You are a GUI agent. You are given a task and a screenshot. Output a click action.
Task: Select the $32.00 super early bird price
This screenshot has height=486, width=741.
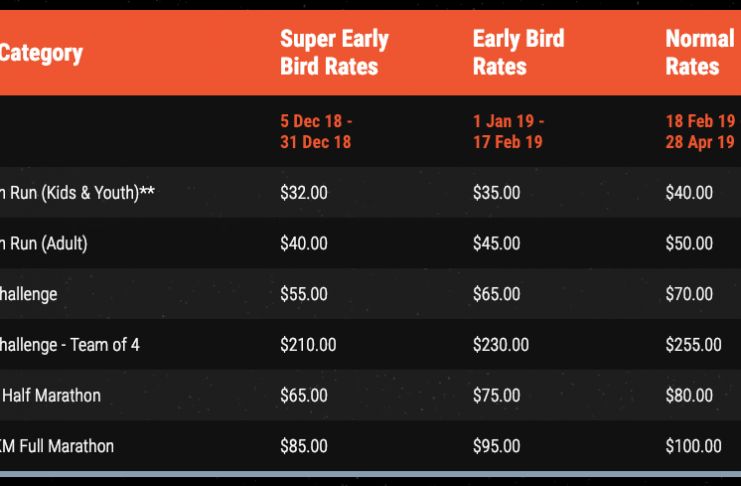pos(303,193)
